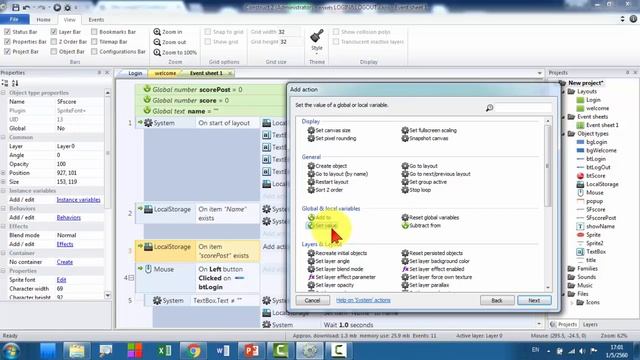Click the Grid width value field
The width and height of the screenshot is (640, 360).
289,32
